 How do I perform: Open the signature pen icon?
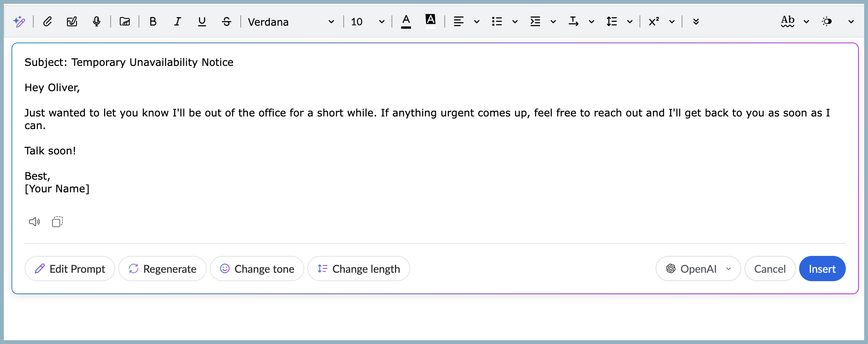click(x=72, y=21)
